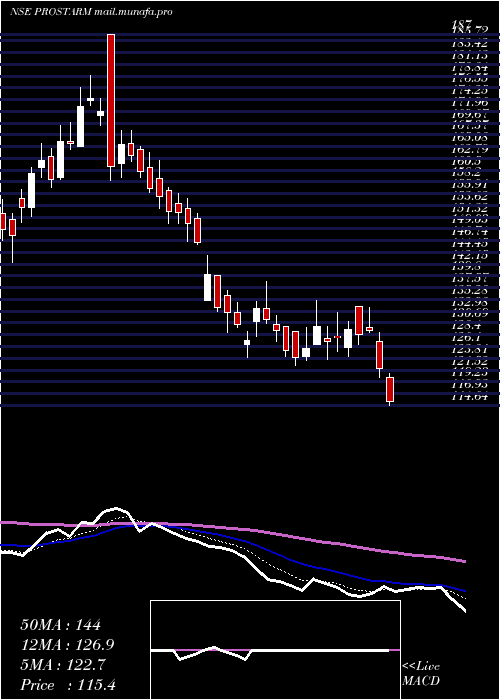
Task: Click inside the MACD indicator box
Action: point(275,650)
